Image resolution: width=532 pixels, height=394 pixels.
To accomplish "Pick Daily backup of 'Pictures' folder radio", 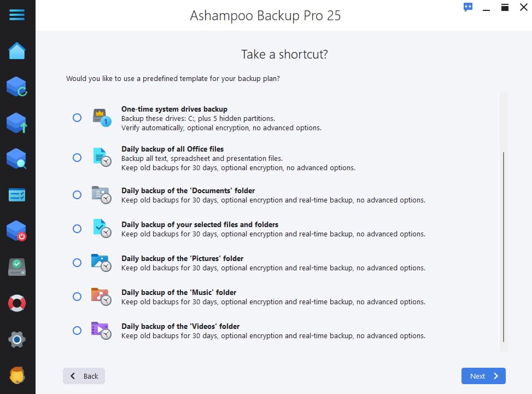I will pos(77,263).
